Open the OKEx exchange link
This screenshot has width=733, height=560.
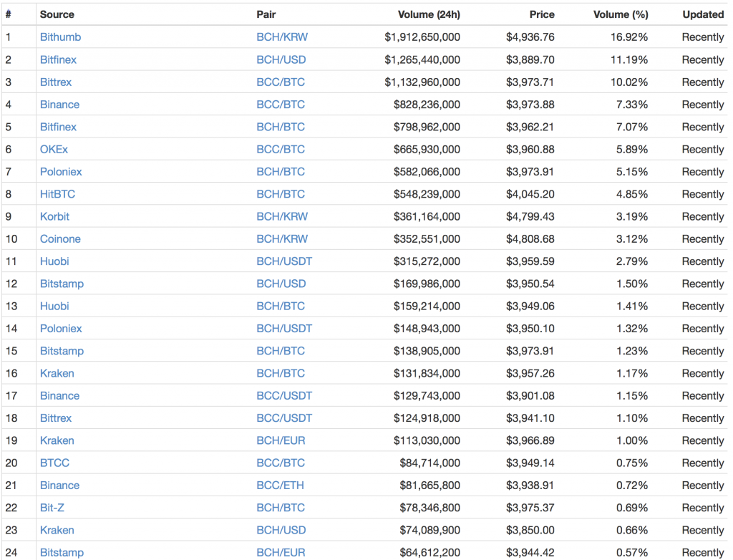click(54, 149)
